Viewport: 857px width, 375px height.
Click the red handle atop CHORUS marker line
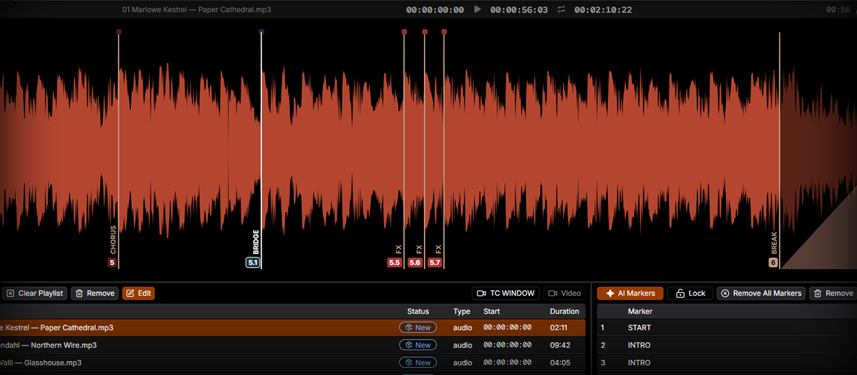coord(119,32)
